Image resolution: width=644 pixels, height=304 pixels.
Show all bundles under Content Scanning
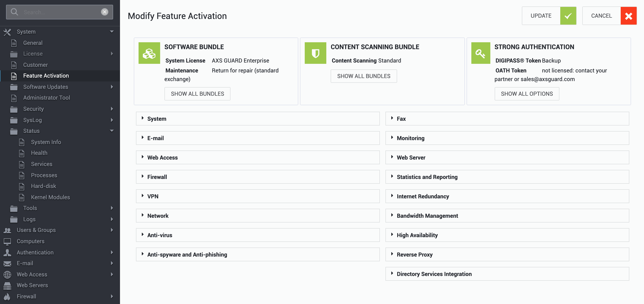363,76
